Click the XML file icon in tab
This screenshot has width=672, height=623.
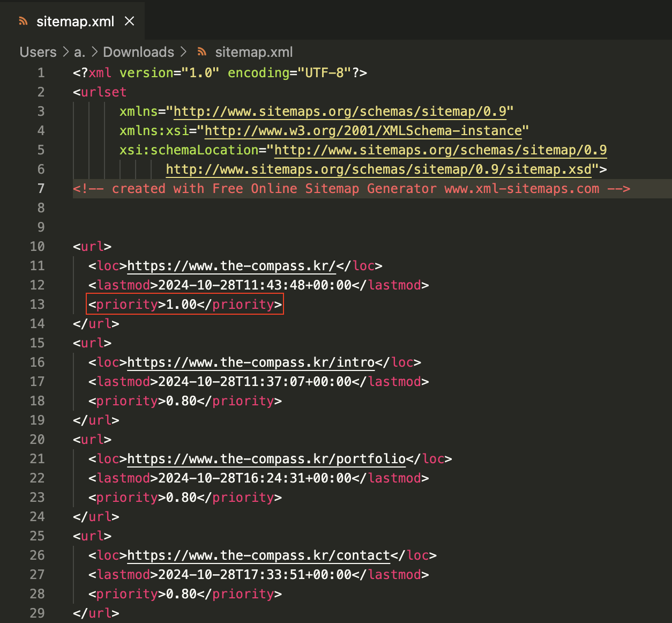coord(23,21)
